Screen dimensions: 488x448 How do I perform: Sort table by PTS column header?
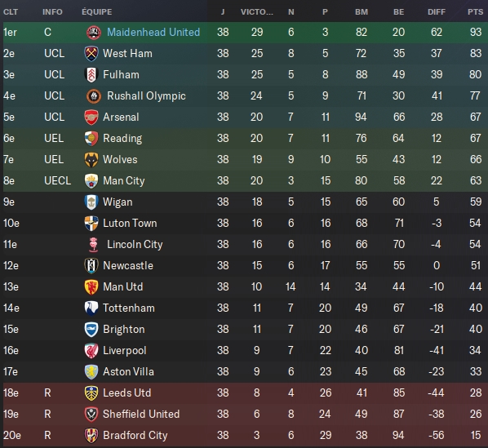point(475,11)
